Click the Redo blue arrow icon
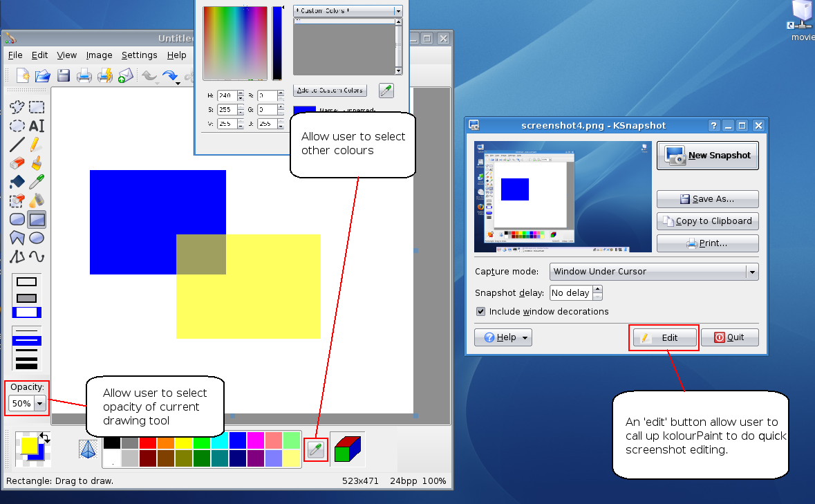Viewport: 815px width, 504px height. [169, 76]
